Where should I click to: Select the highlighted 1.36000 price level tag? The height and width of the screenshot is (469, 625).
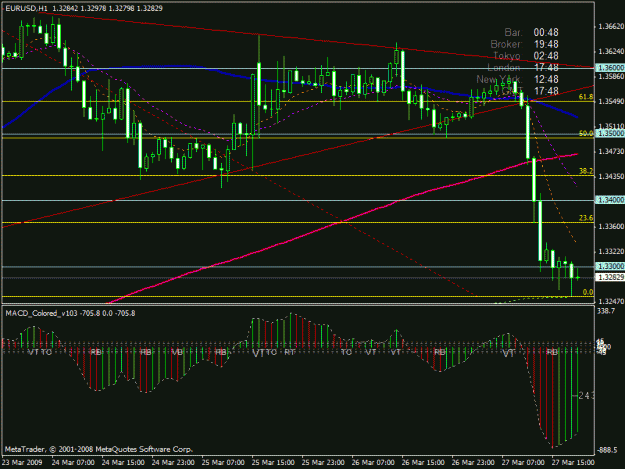tap(610, 68)
